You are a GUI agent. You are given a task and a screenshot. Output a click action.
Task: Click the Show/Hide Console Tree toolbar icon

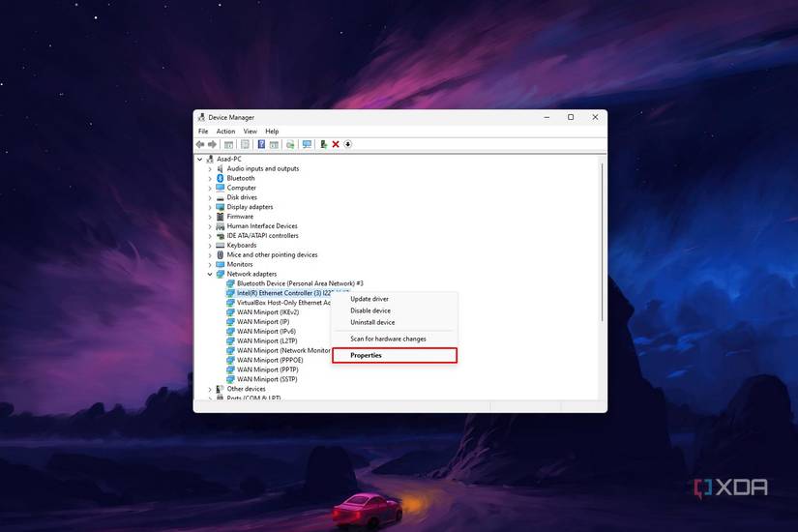pyautogui.click(x=228, y=144)
